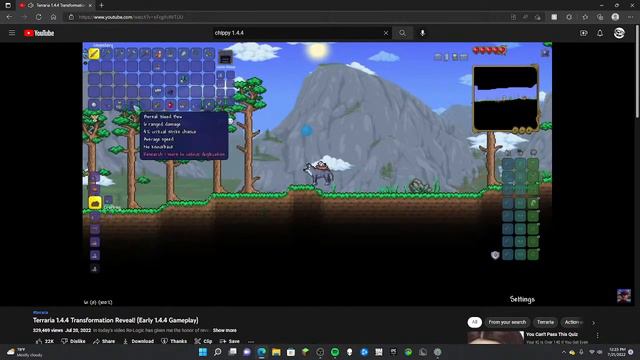The height and width of the screenshot is (360, 640).
Task: Reload the page with the refresh icon
Action: point(38,17)
